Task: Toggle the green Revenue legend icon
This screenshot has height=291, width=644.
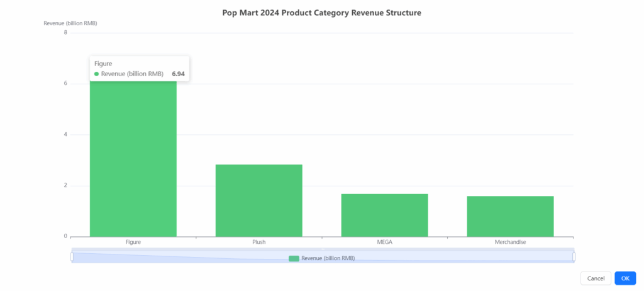Action: [294, 258]
